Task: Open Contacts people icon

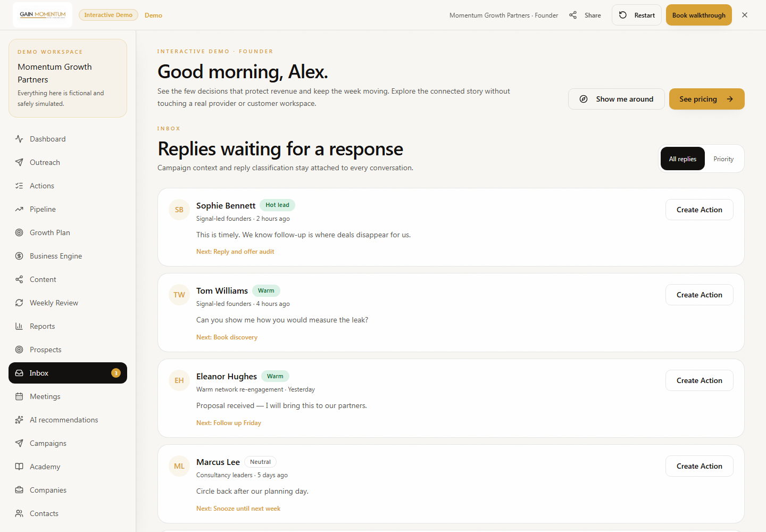Action: click(x=19, y=513)
